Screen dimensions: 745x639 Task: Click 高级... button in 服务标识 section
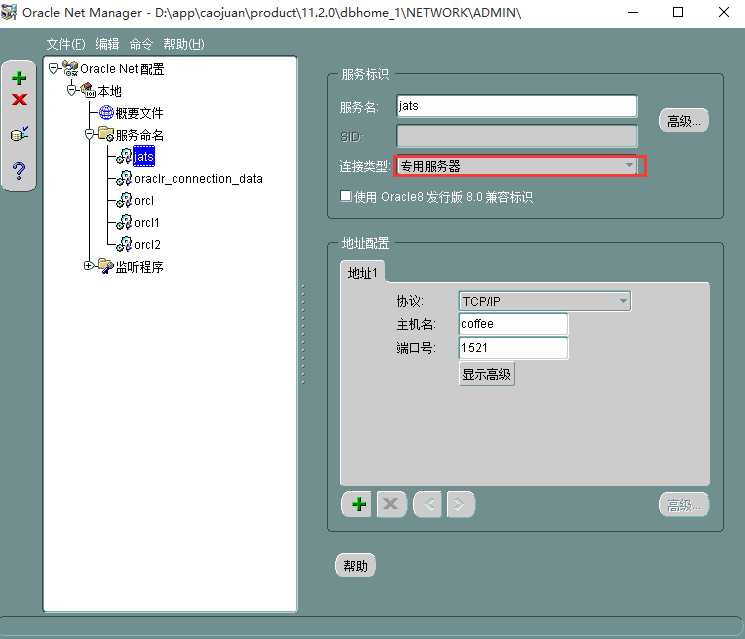[684, 121]
